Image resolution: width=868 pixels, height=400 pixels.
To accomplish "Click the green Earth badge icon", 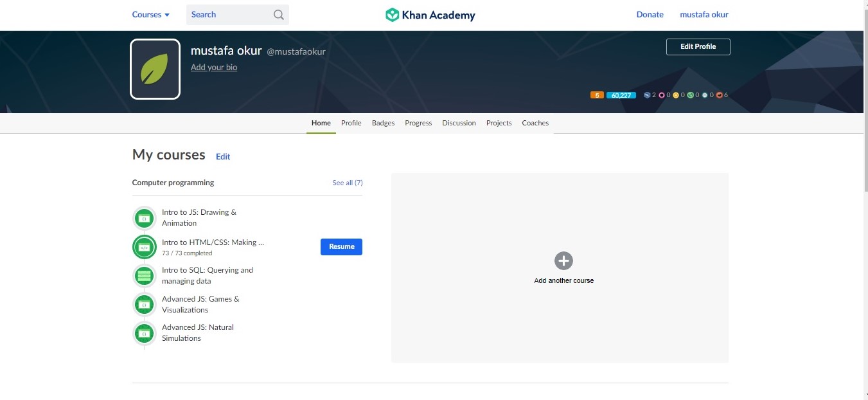I will point(690,95).
